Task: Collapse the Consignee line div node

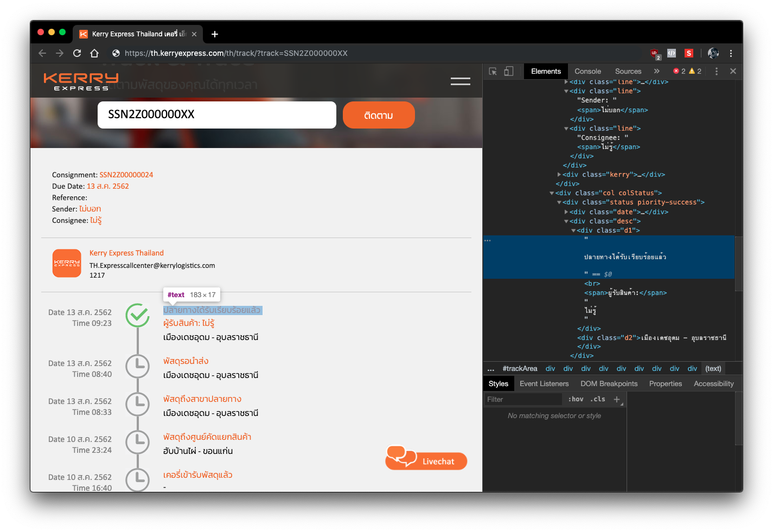Action: [566, 129]
